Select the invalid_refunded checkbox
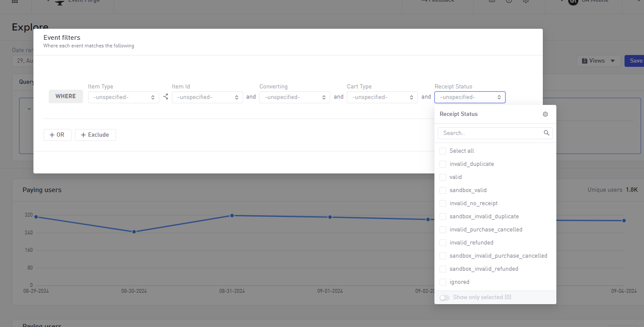This screenshot has height=327, width=644. point(443,243)
